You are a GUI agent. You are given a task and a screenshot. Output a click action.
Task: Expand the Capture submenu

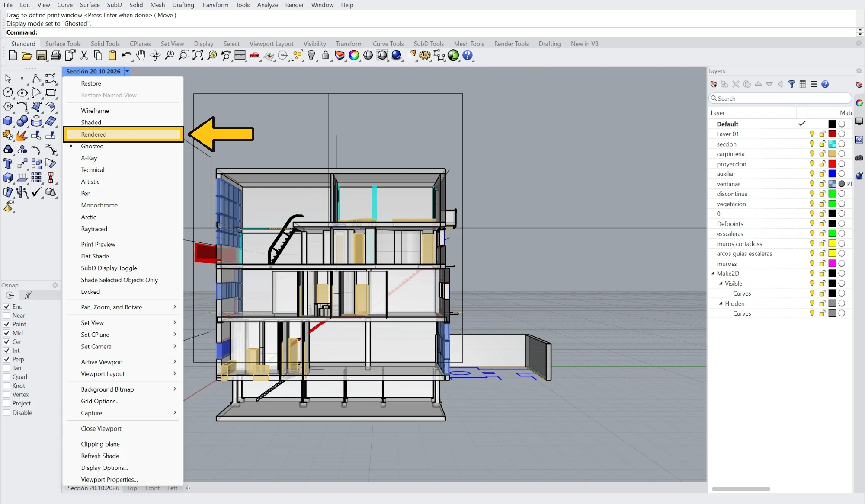[x=123, y=413]
